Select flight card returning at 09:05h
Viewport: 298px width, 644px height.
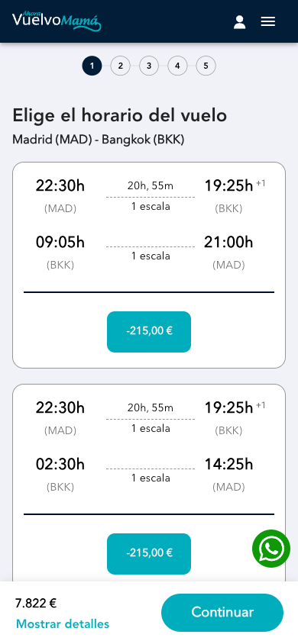149,265
